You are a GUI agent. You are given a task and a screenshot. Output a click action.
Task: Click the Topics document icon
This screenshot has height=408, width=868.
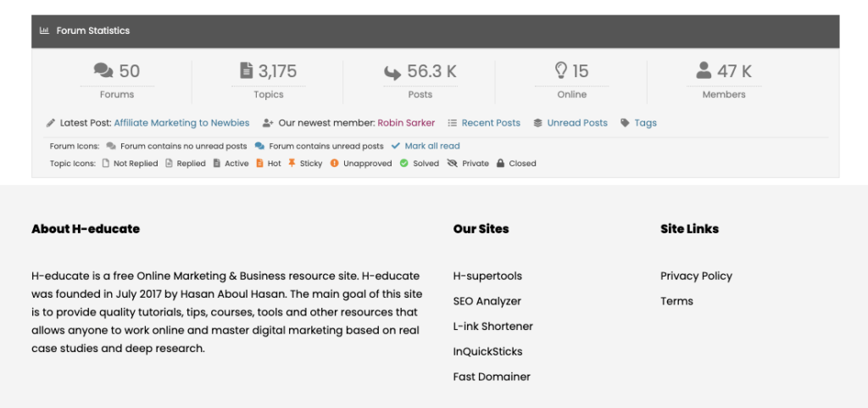click(x=247, y=71)
